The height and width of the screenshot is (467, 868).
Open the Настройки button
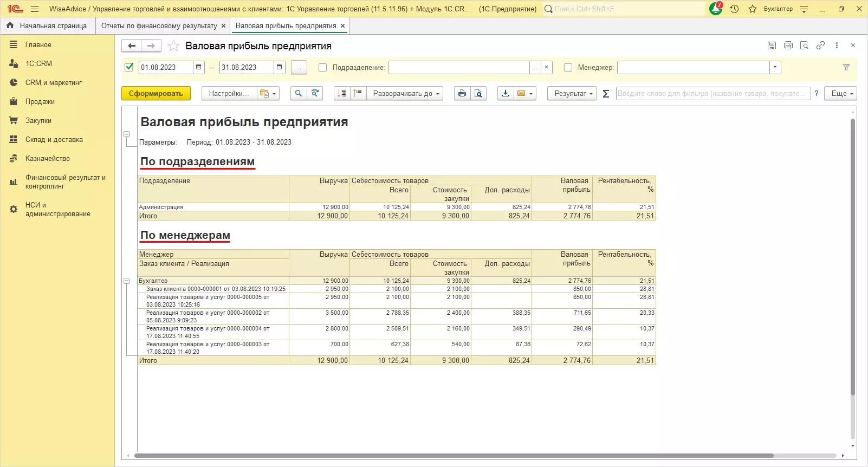coord(228,94)
